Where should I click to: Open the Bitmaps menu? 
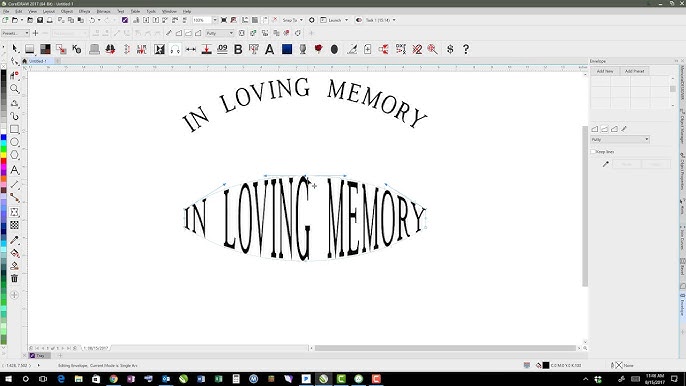tap(104, 11)
